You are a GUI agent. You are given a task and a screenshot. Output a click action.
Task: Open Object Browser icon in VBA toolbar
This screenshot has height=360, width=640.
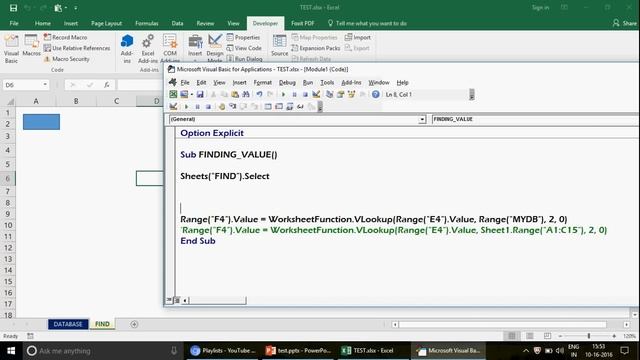click(351, 94)
